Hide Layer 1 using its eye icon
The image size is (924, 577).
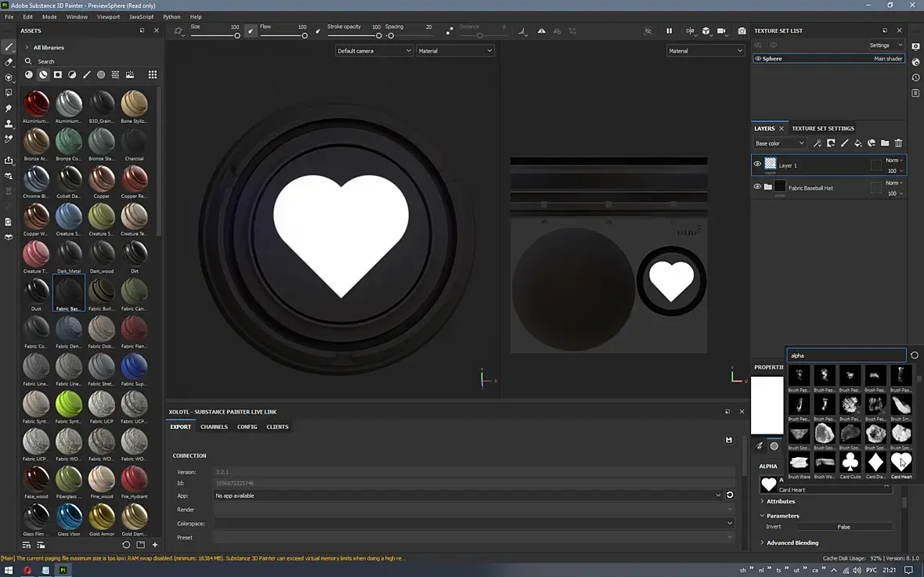757,164
